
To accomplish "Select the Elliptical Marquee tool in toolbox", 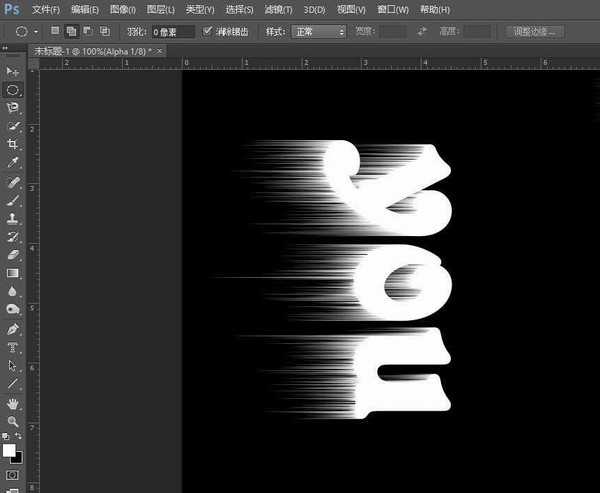I will 13,90.
